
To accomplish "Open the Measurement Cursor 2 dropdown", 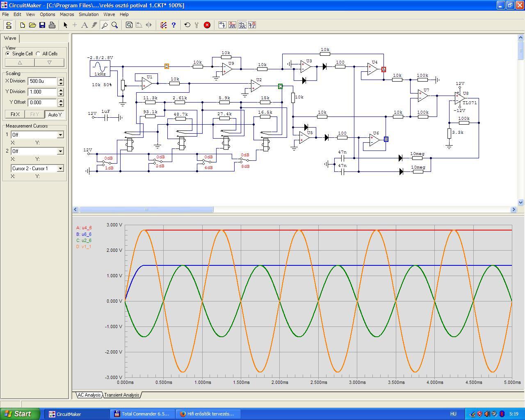I will pyautogui.click(x=60, y=151).
